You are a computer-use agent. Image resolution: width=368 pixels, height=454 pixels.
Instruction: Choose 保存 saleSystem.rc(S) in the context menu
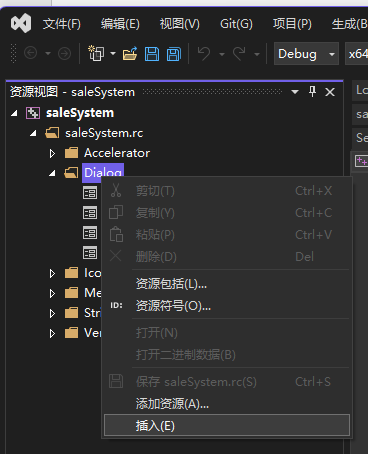[227, 382]
